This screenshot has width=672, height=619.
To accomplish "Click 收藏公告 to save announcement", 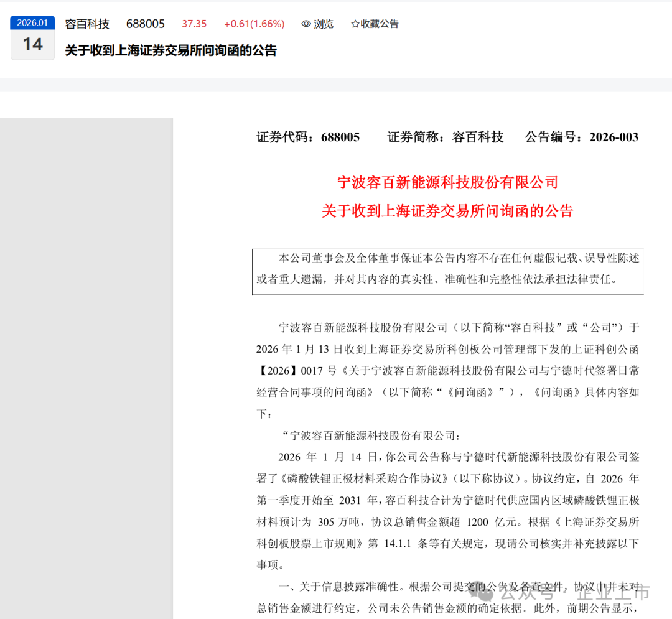I will [x=380, y=24].
